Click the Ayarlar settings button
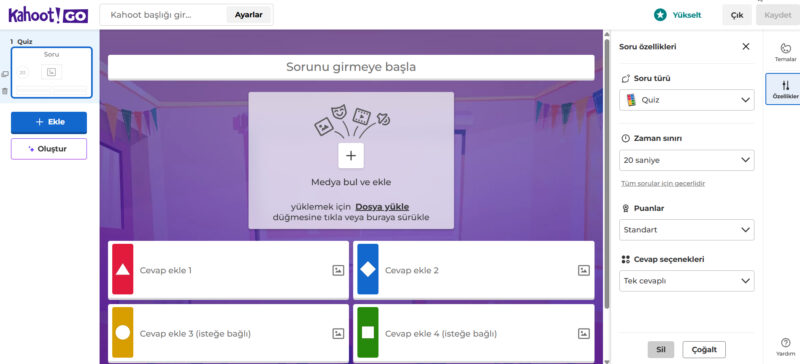Image resolution: width=800 pixels, height=364 pixels. coord(248,15)
